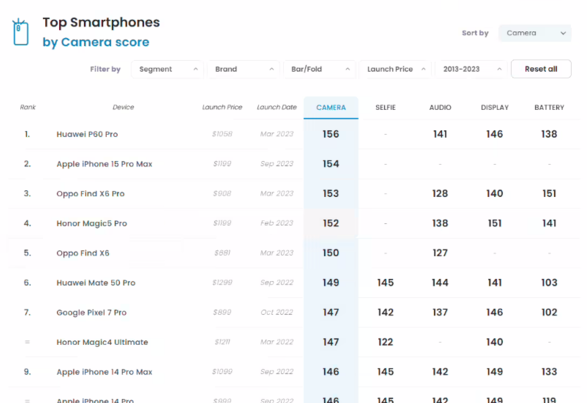Screen dimensions: 587x403
Task: Click the Launch Price column header
Action: point(222,107)
